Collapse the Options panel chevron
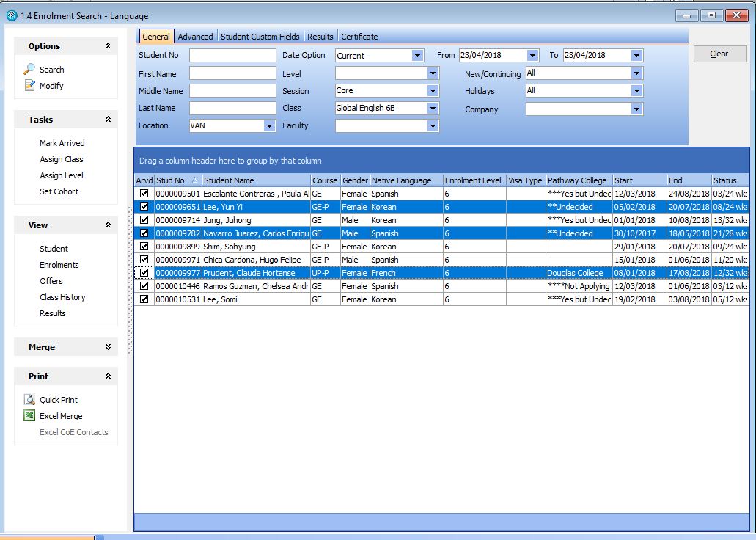 108,46
